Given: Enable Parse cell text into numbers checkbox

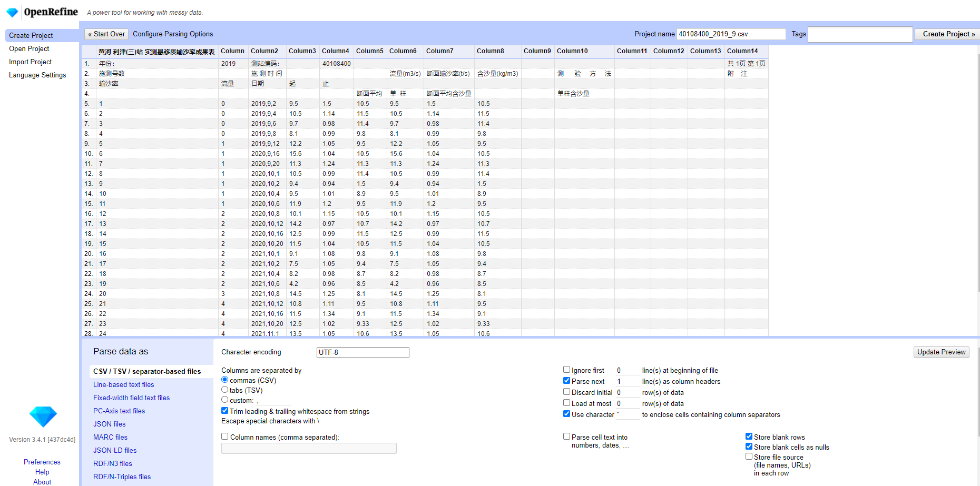Looking at the screenshot, I should click(567, 437).
